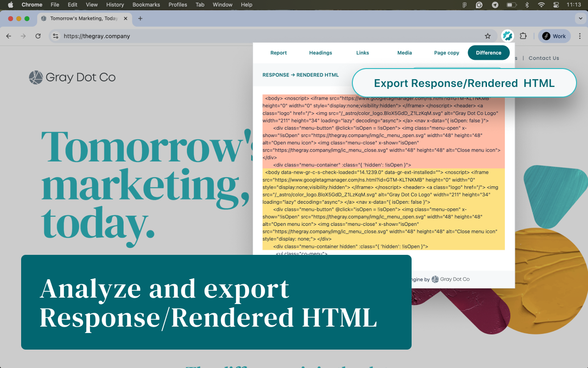The height and width of the screenshot is (368, 588).
Task: Click the battery status icon in the menu bar
Action: click(511, 5)
